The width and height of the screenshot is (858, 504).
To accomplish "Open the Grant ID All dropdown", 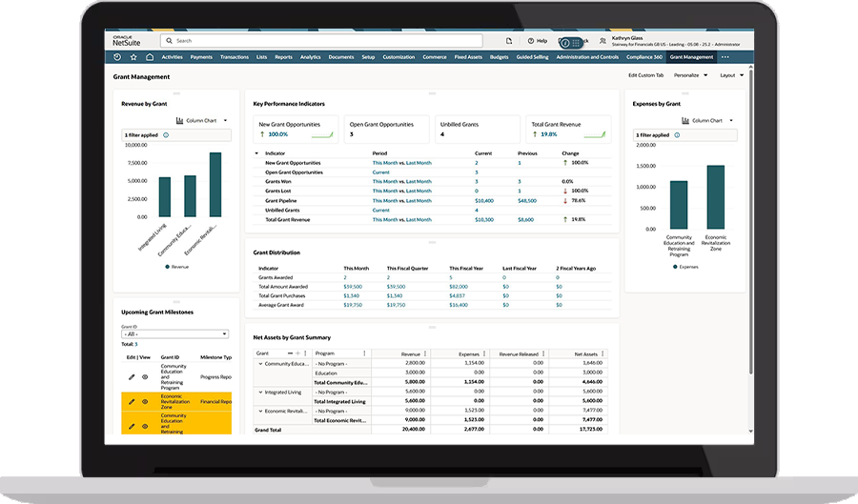I will tap(174, 334).
